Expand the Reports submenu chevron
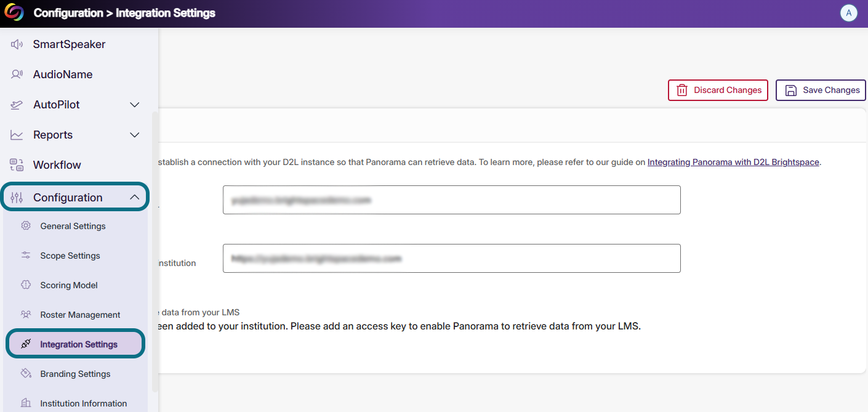Image resolution: width=868 pixels, height=412 pixels. coord(135,135)
